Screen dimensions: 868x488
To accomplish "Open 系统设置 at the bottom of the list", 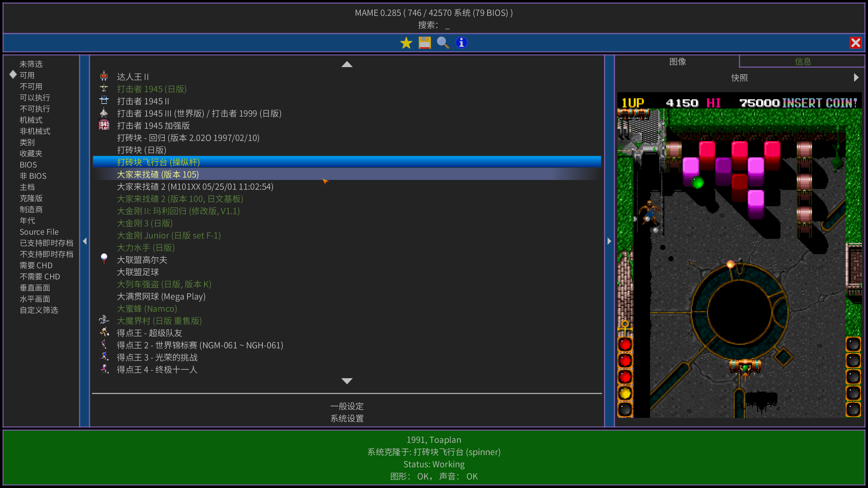I will (x=347, y=418).
